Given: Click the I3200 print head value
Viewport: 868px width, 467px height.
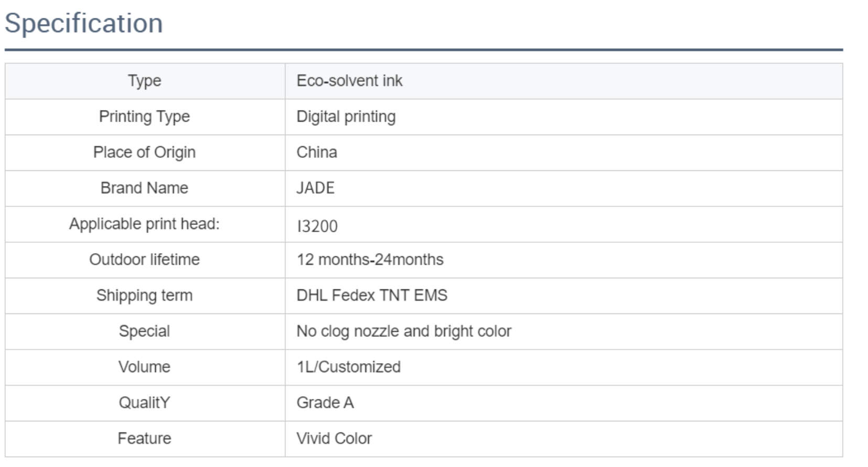Looking at the screenshot, I should point(317,226).
